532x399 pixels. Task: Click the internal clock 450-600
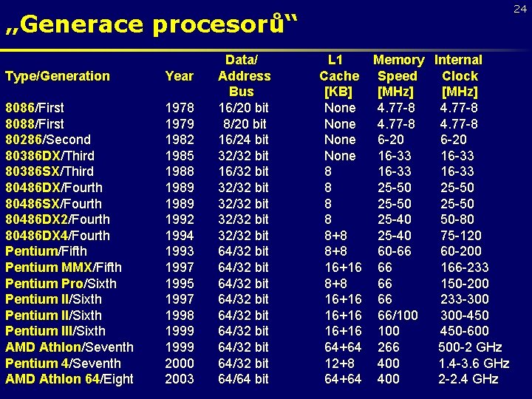coord(465,331)
